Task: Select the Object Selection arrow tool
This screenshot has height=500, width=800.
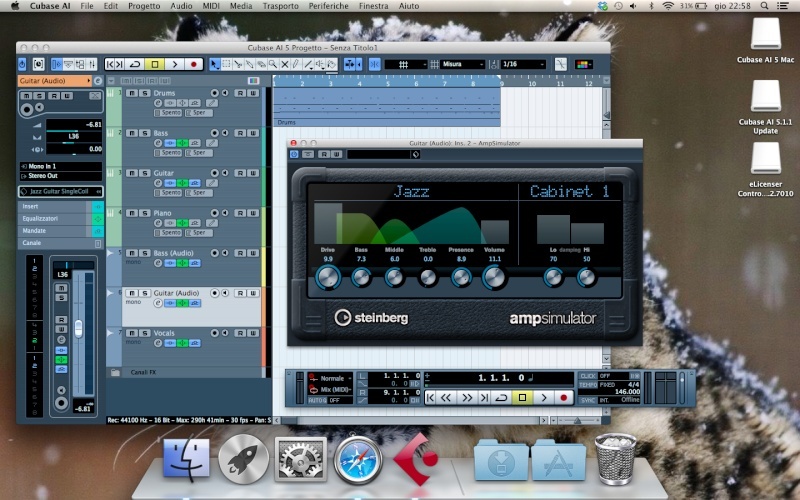Action: pyautogui.click(x=214, y=64)
